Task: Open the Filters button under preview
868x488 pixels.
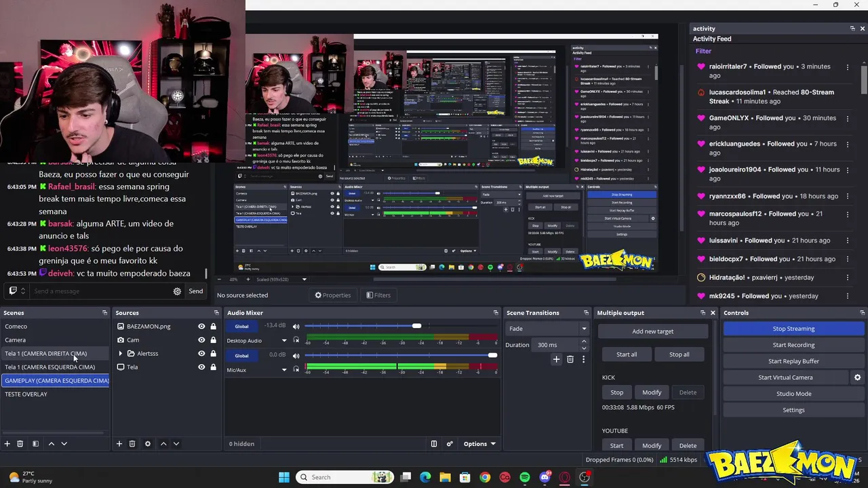Action: [378, 295]
